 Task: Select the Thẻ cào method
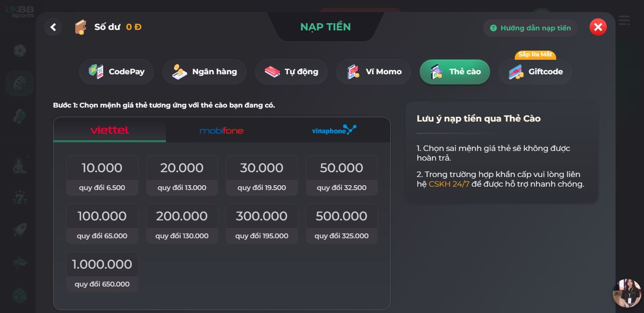click(455, 72)
